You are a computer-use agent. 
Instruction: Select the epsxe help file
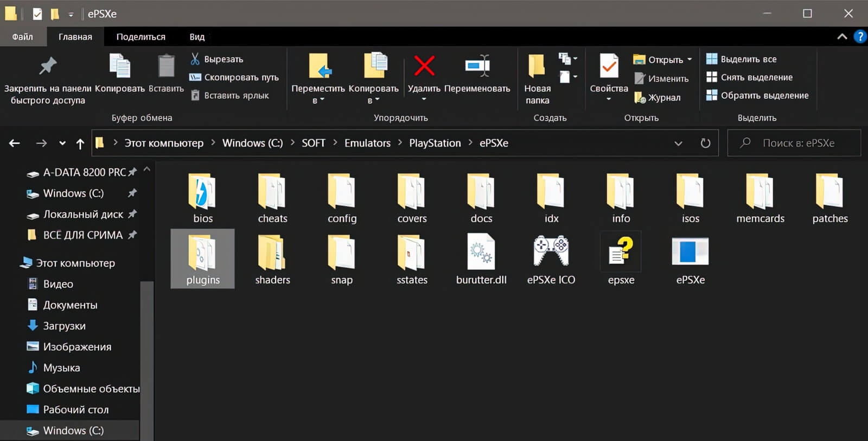(621, 260)
